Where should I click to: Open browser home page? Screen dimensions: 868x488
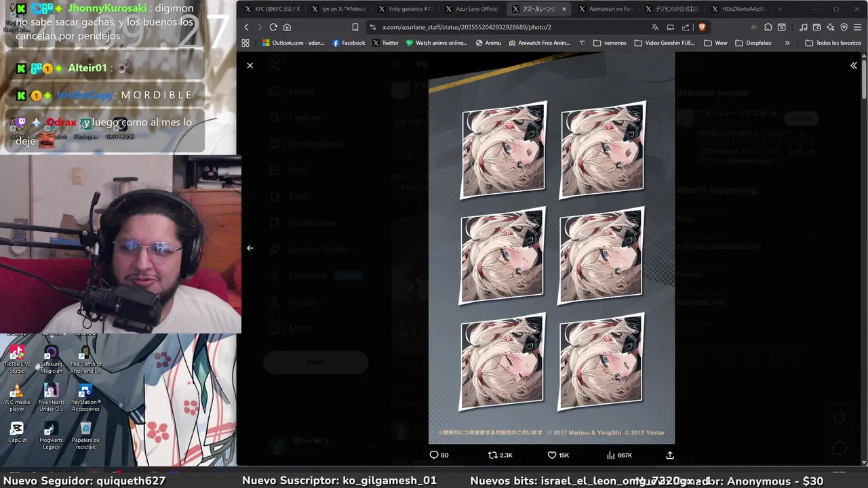287,27
